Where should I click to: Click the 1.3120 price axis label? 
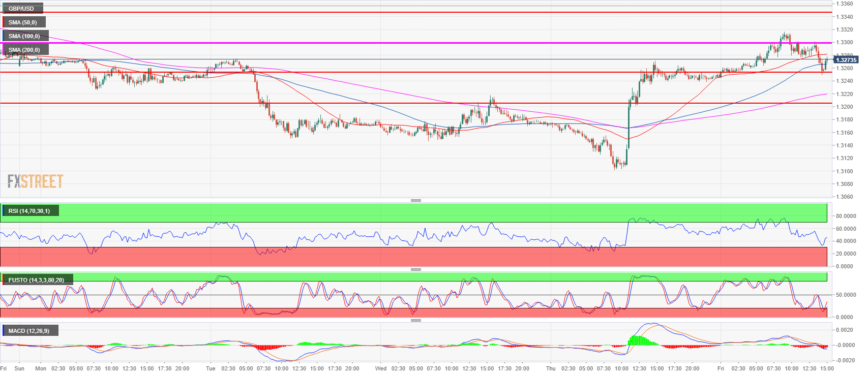(x=845, y=158)
